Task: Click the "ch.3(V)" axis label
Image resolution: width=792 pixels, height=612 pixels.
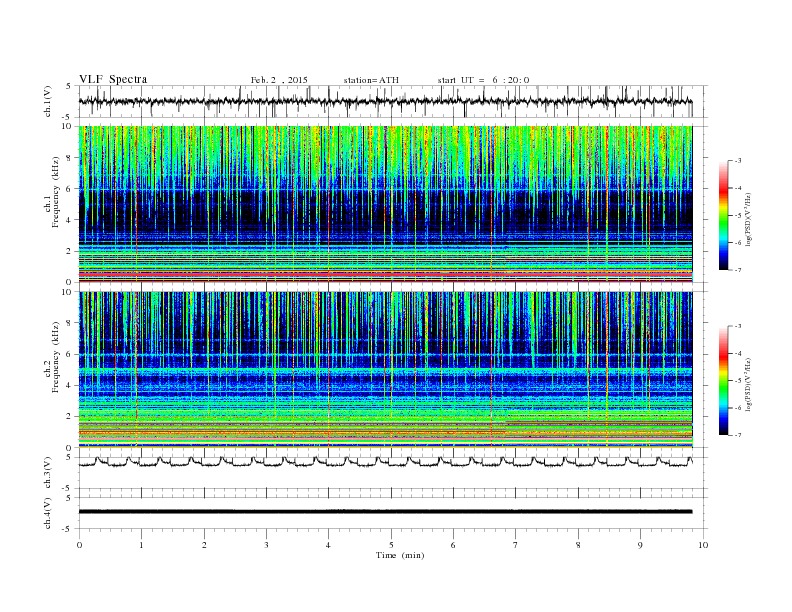Action: point(48,473)
